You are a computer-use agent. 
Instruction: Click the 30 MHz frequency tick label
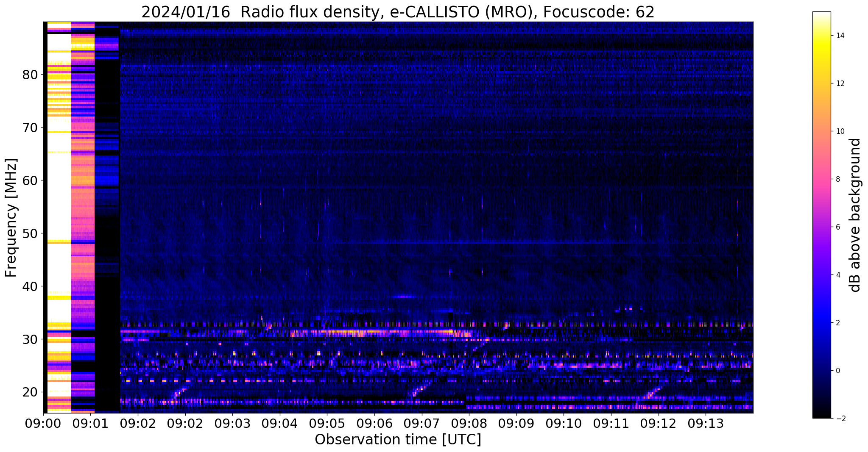[31, 339]
